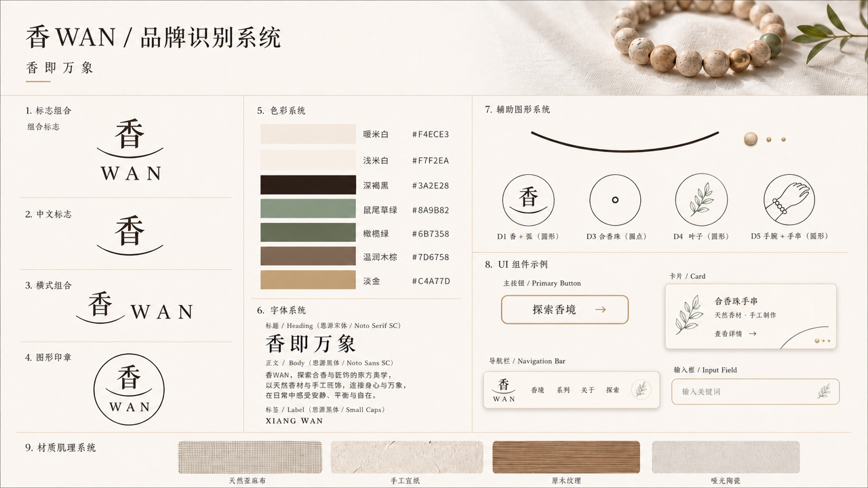Click the D4 叶子 leaf circle icon

pyautogui.click(x=701, y=200)
